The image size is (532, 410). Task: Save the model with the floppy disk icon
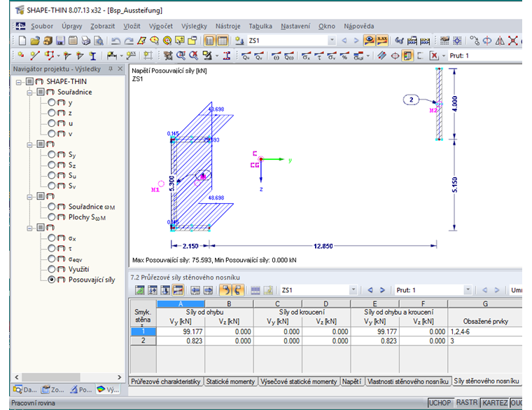point(60,41)
